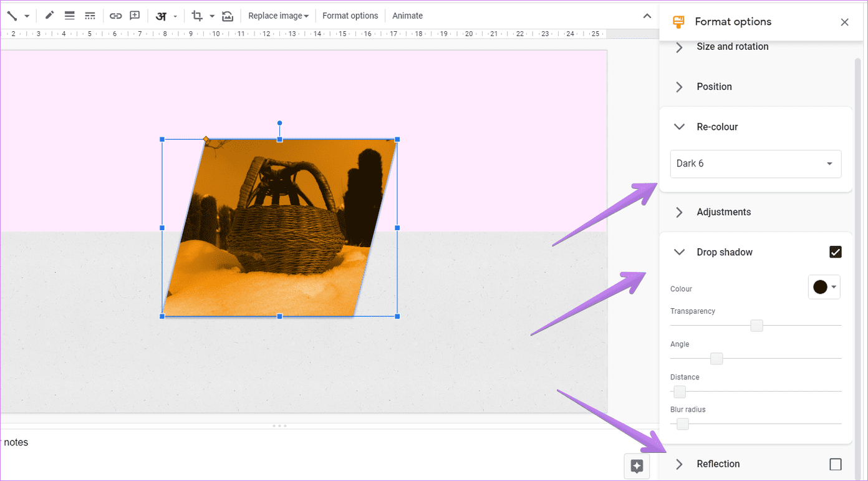Click the add comment icon
The image size is (868, 481).
point(135,16)
